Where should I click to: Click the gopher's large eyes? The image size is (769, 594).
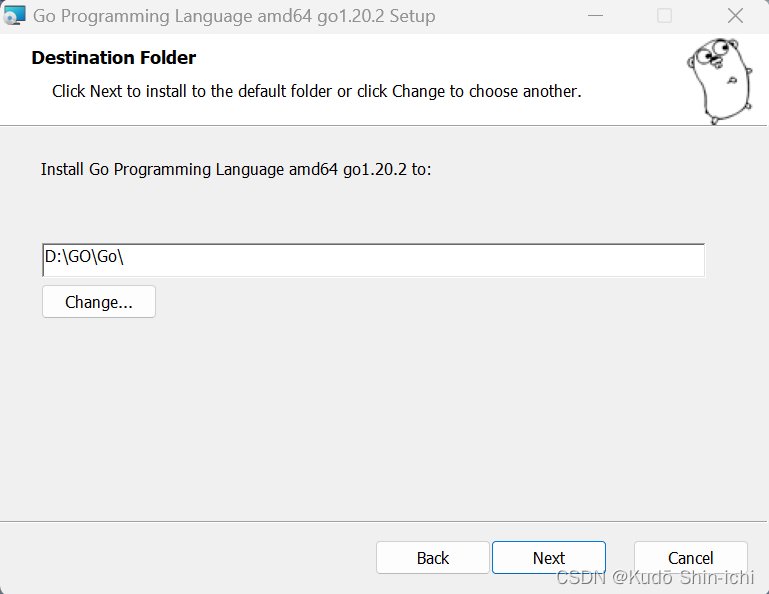710,56
